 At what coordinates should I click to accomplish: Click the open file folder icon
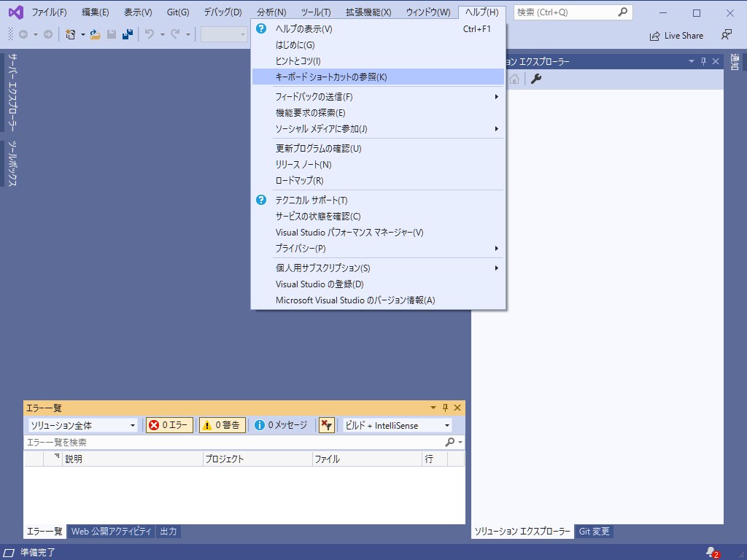96,34
